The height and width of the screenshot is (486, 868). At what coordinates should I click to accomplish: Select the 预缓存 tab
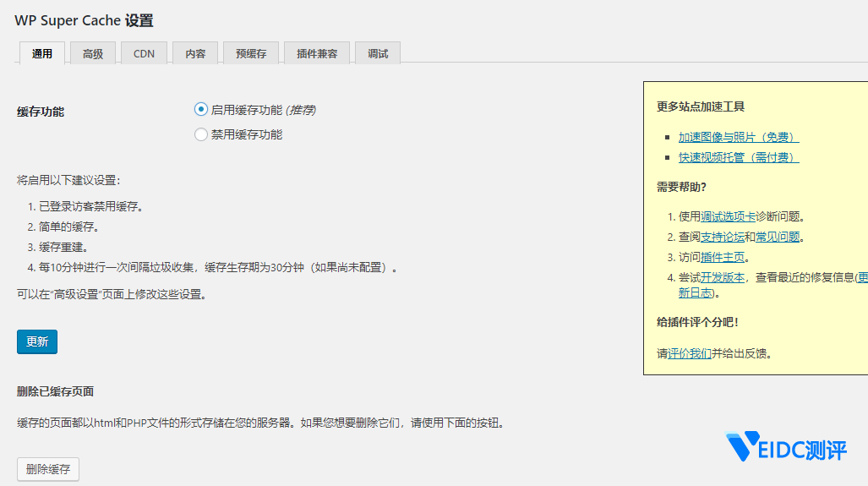[x=251, y=53]
